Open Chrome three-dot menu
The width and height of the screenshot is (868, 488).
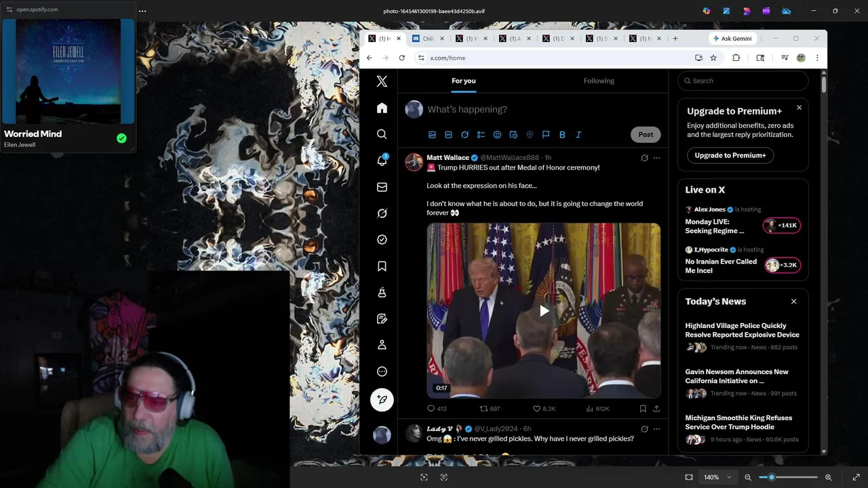pyautogui.click(x=817, y=58)
